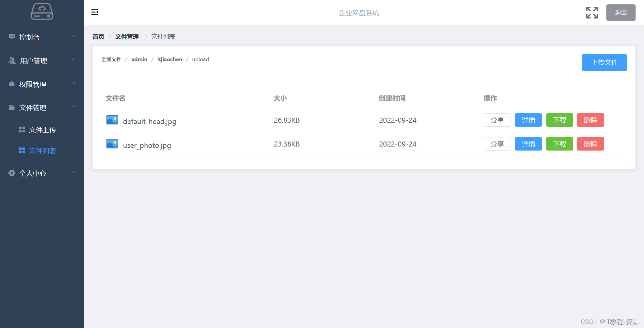644x328 pixels.
Task: Click the 用户管理 user icon
Action: (12, 60)
